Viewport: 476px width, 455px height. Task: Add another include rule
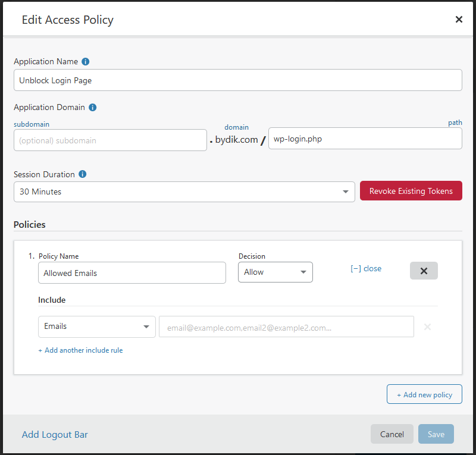click(x=80, y=350)
